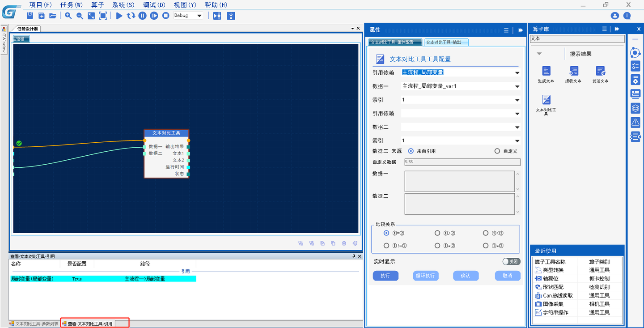Click the fit-to-window diagonal arrows icon

tap(91, 16)
